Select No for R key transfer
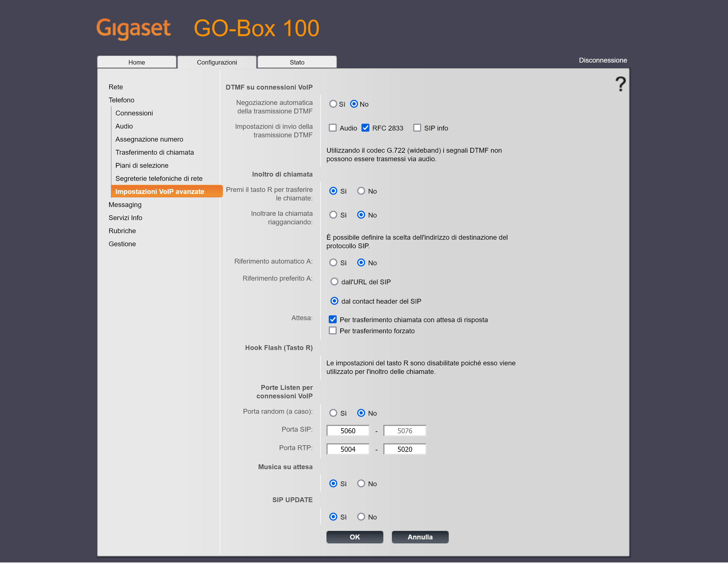Image resolution: width=728 pixels, height=563 pixels. (x=361, y=191)
